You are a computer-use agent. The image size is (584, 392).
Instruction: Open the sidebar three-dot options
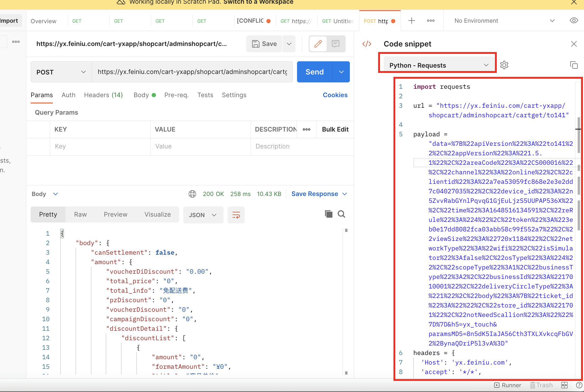point(16,42)
